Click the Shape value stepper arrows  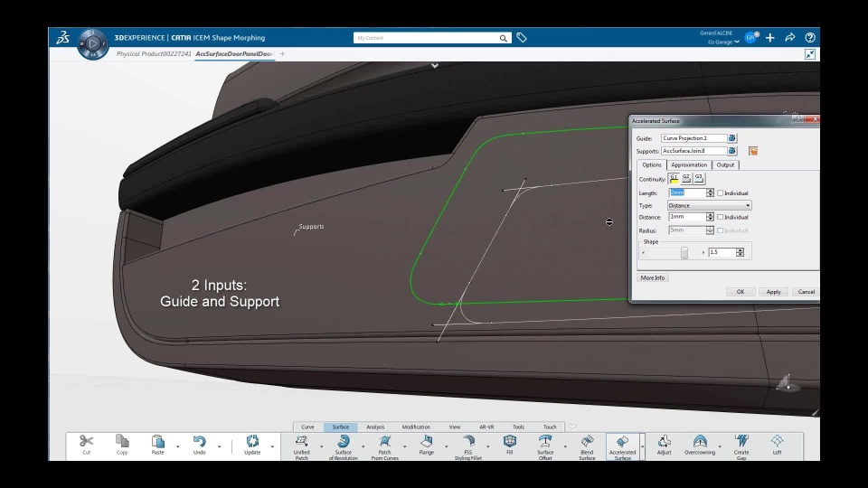[741, 252]
